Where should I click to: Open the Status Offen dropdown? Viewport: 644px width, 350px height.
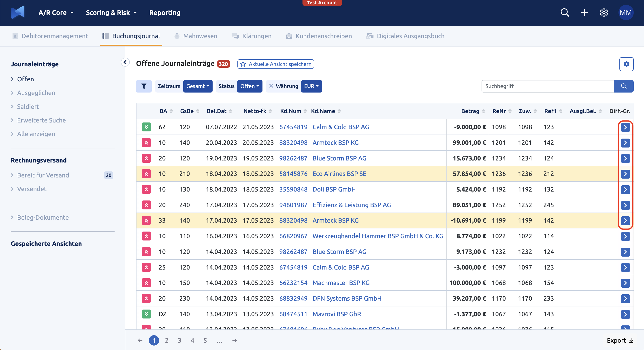point(250,86)
